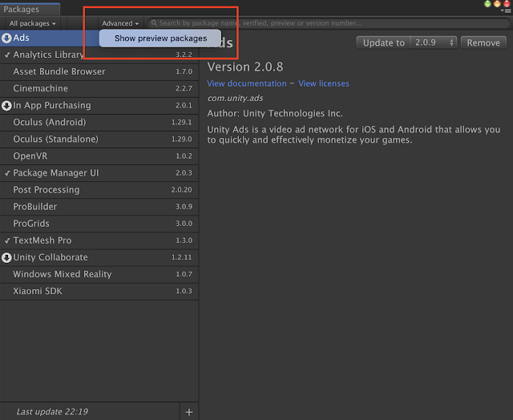The image size is (513, 420).
Task: Choose Show preview packages
Action: click(x=160, y=38)
